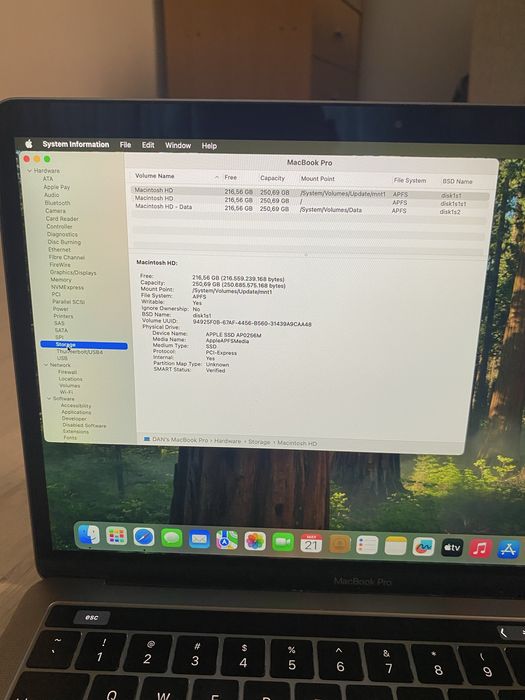Open Launchpad in the dock
The height and width of the screenshot is (700, 525).
[117, 536]
